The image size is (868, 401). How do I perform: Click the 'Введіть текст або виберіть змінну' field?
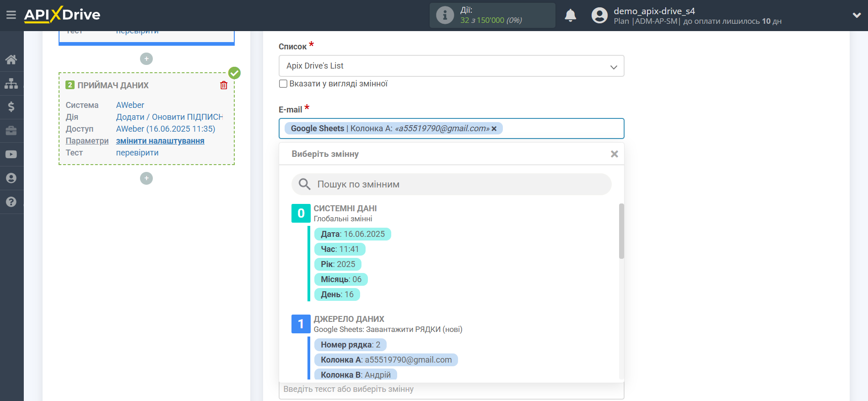(x=451, y=390)
